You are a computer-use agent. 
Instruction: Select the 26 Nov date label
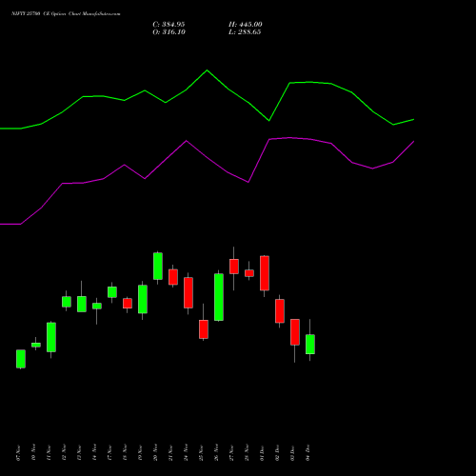tap(216, 452)
